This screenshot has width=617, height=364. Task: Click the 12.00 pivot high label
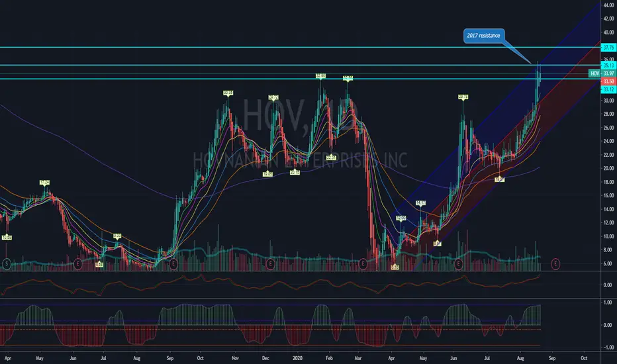click(401, 218)
